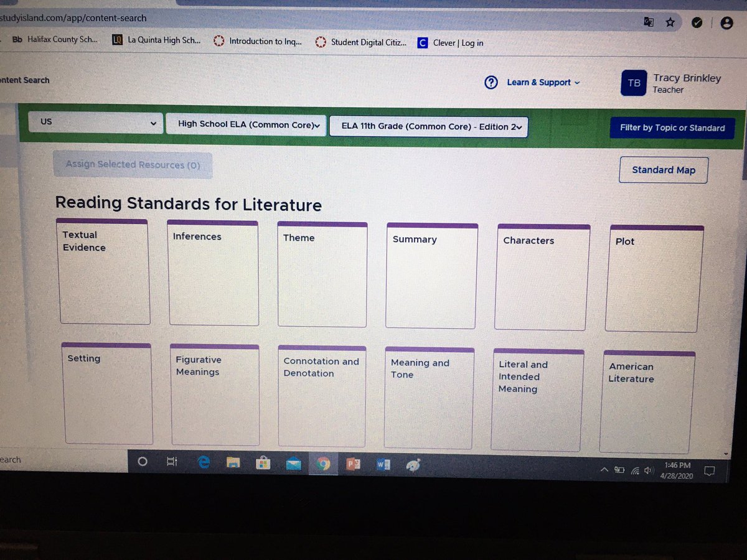This screenshot has height=560, width=747.
Task: Open the Characters topic card
Action: click(542, 277)
